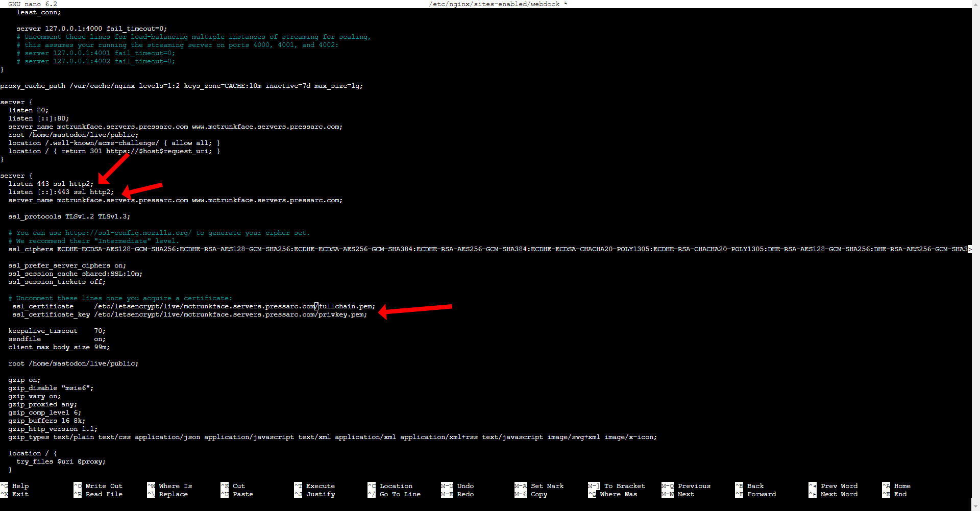
Task: Click the scrollbar down arrow
Action: (x=975, y=506)
